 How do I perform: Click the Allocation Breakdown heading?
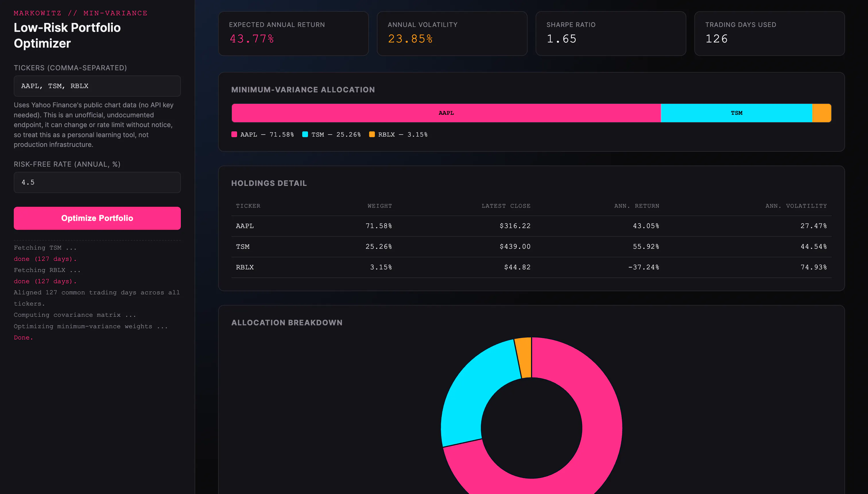(x=287, y=323)
